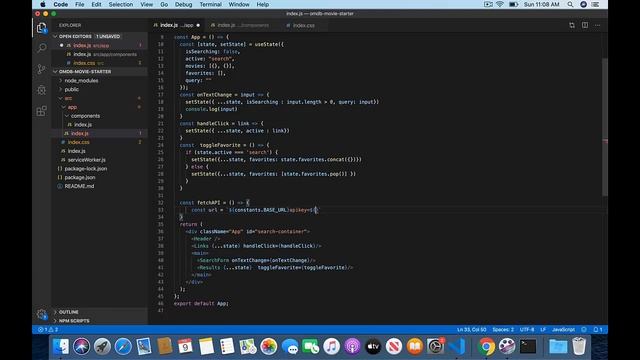Image resolution: width=640 pixels, height=360 pixels.
Task: Open Safari from the dock
Action: pyautogui.click(x=123, y=347)
